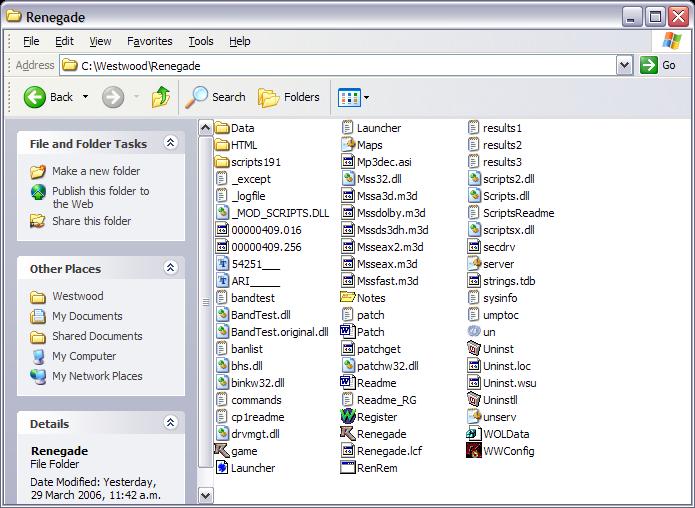Collapse the Details panel
This screenshot has height=508, width=695.
171,424
